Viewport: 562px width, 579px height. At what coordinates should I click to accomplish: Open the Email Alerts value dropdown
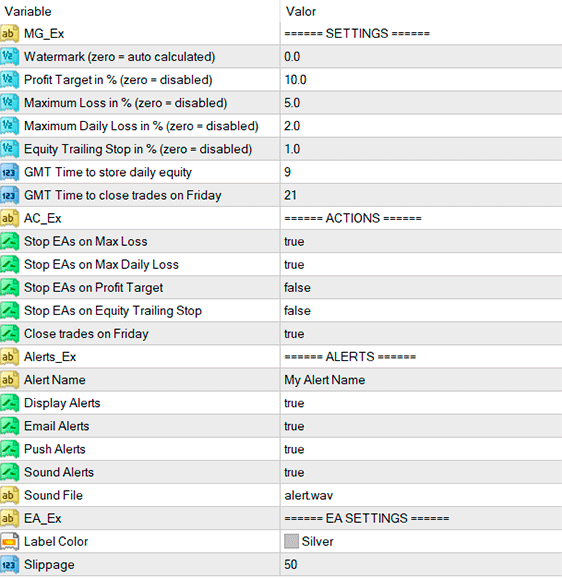tap(421, 426)
